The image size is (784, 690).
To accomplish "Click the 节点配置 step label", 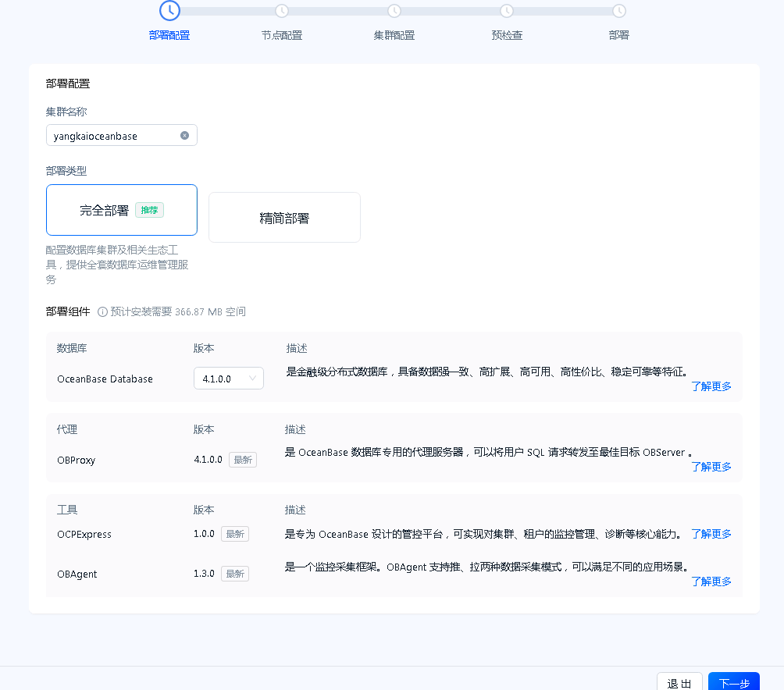I will 282,35.
